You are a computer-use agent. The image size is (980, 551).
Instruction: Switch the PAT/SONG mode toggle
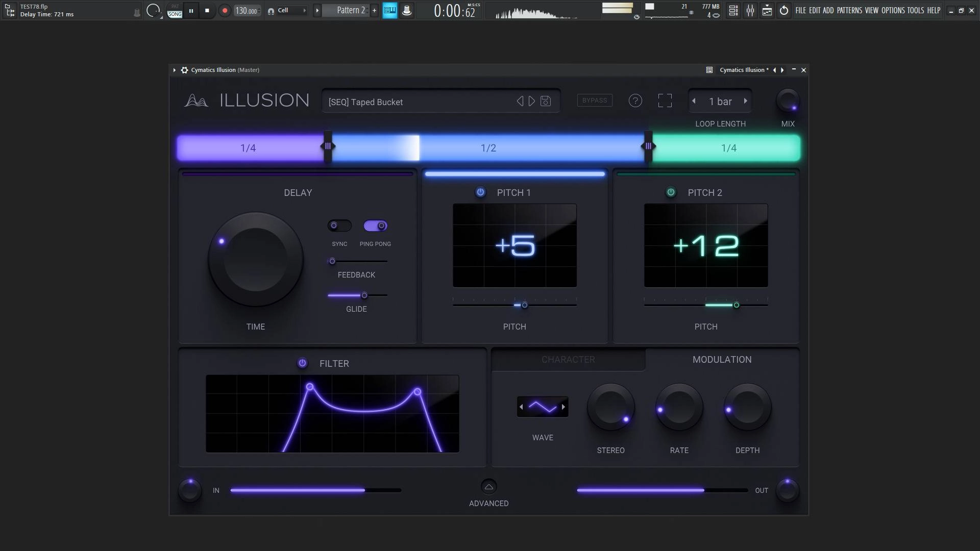(175, 11)
